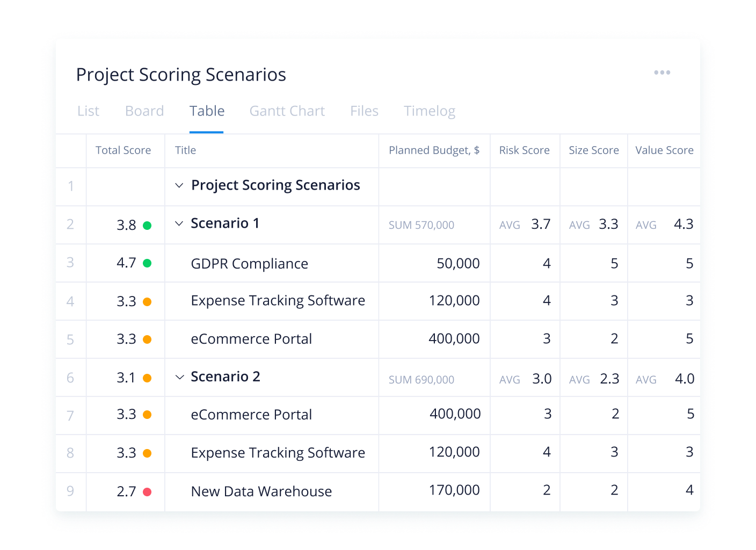Collapse the Project Scoring Scenarios root row
The image size is (756, 550).
[179, 185]
